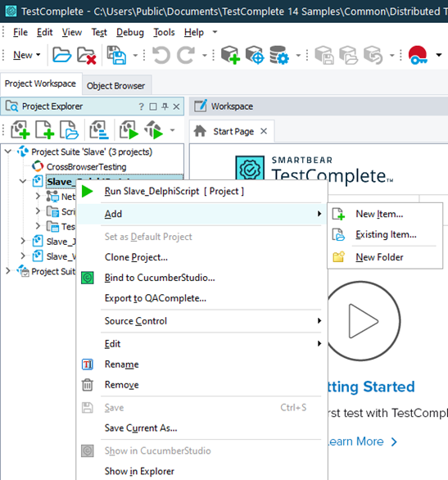Close the Project Explorer panel

pyautogui.click(x=176, y=106)
